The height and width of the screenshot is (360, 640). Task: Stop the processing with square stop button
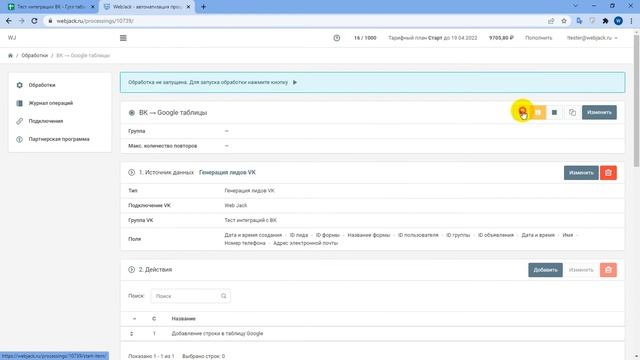click(554, 112)
